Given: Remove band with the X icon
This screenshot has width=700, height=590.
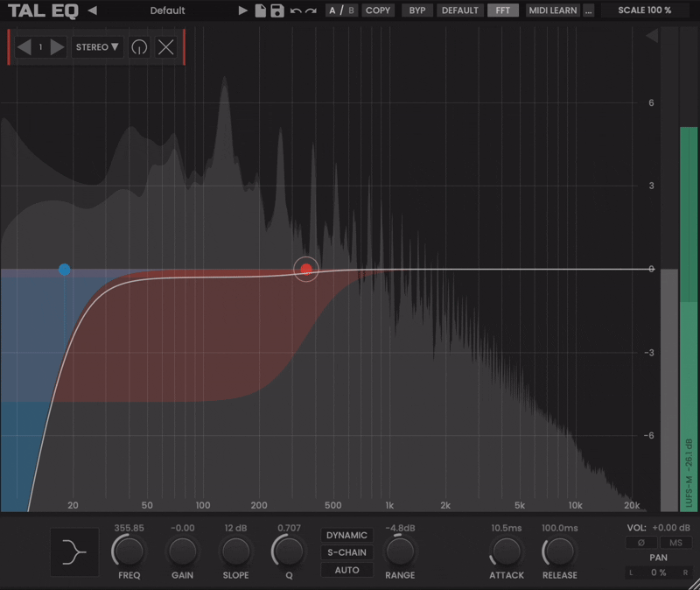Looking at the screenshot, I should (x=165, y=47).
